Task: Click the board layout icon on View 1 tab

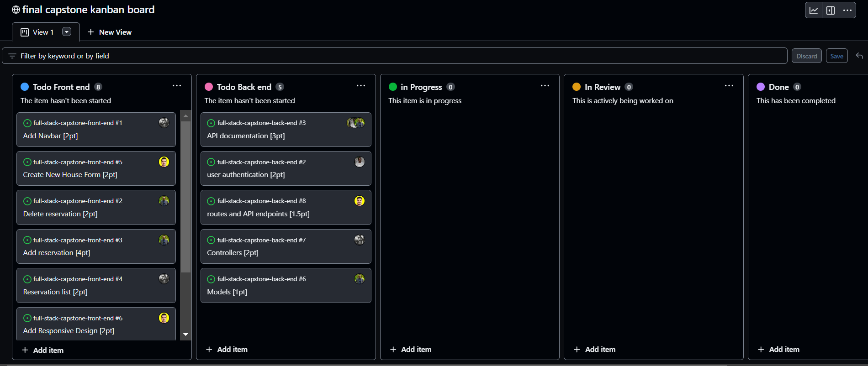Action: [24, 31]
